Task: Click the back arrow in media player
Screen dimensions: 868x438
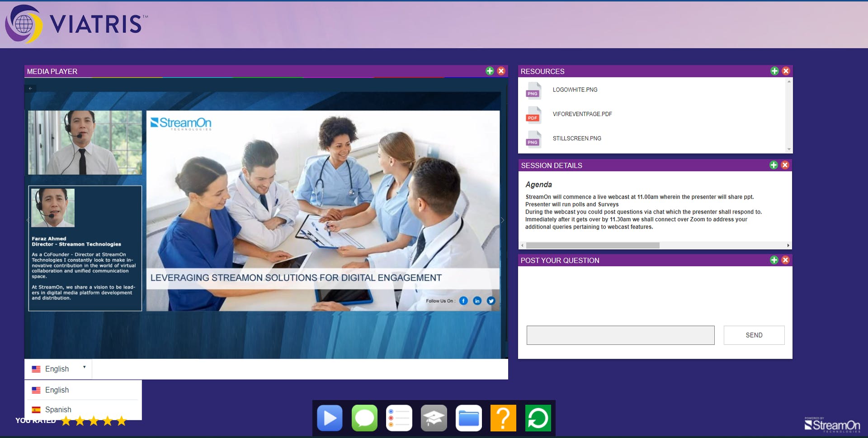Action: pyautogui.click(x=30, y=89)
